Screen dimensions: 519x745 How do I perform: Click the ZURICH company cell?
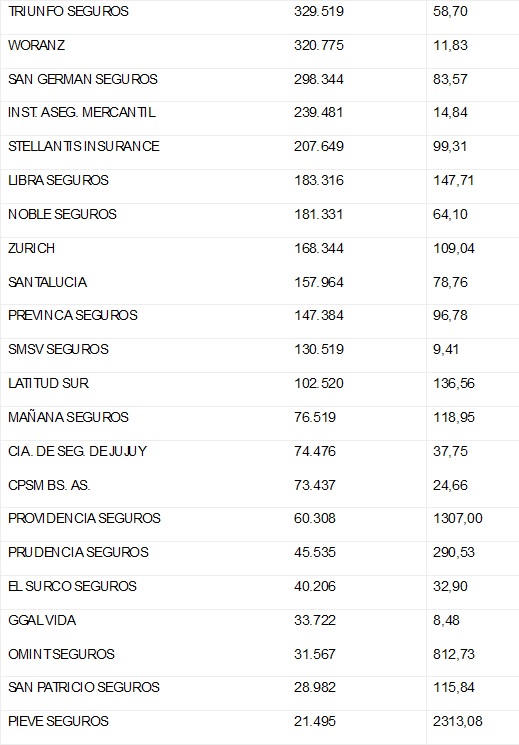[31, 248]
